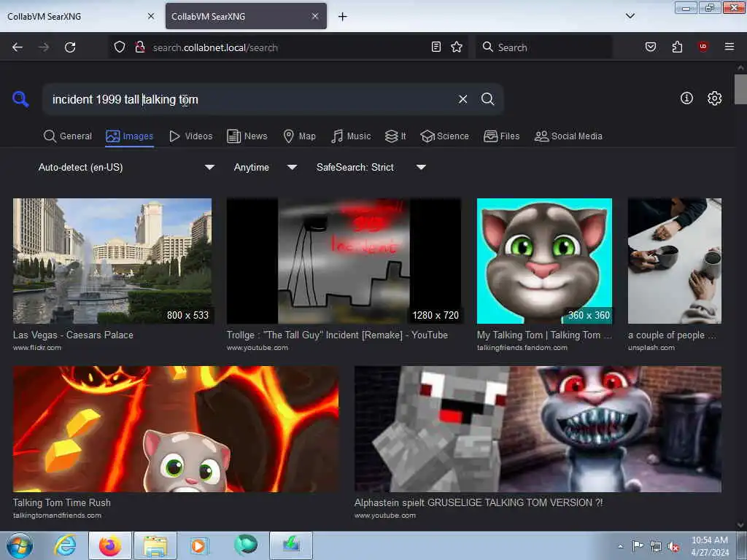Open the My Talking Tom result link
This screenshot has width=747, height=560.
point(544,335)
